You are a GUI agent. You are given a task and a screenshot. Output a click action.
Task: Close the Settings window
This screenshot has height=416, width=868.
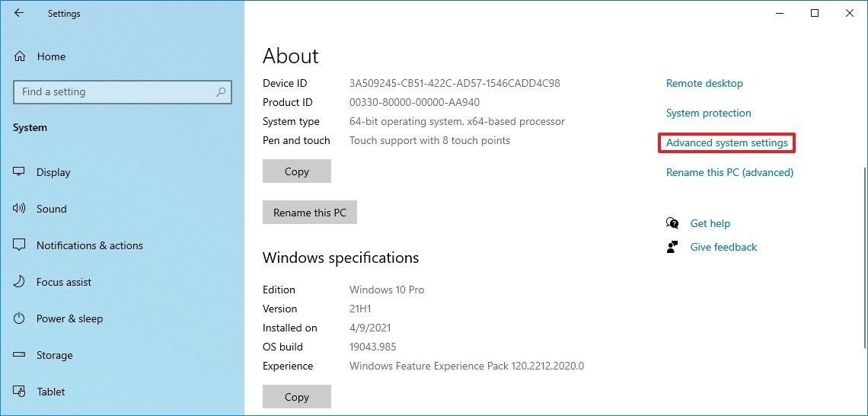point(850,13)
